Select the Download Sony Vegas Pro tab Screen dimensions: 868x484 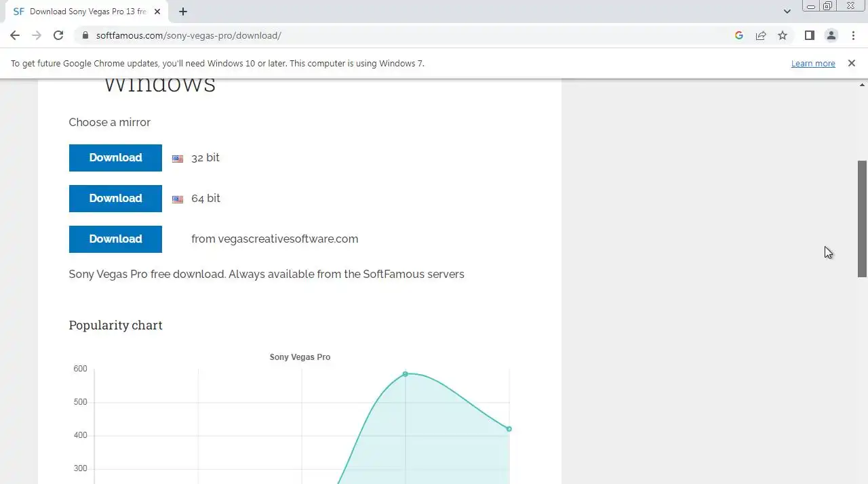coord(88,12)
